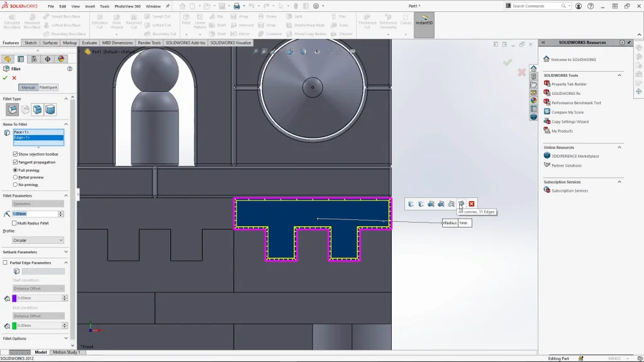Switch to the FilletXpert button
This screenshot has width=644, height=362.
pyautogui.click(x=48, y=87)
